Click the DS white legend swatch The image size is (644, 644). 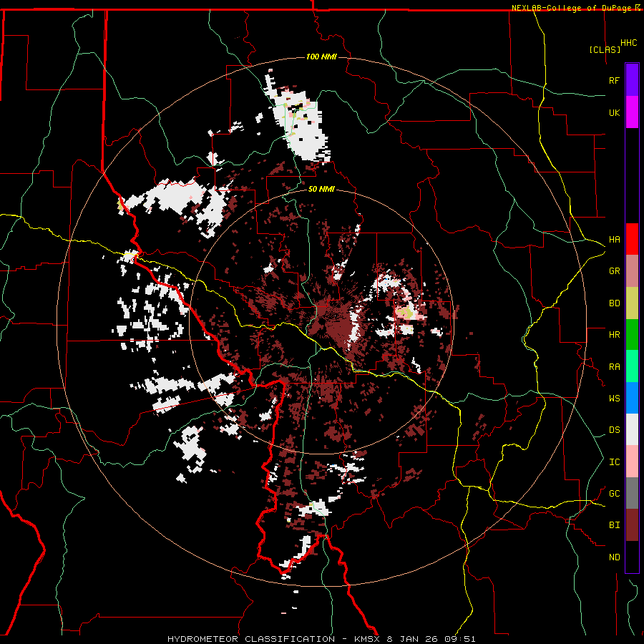click(632, 429)
